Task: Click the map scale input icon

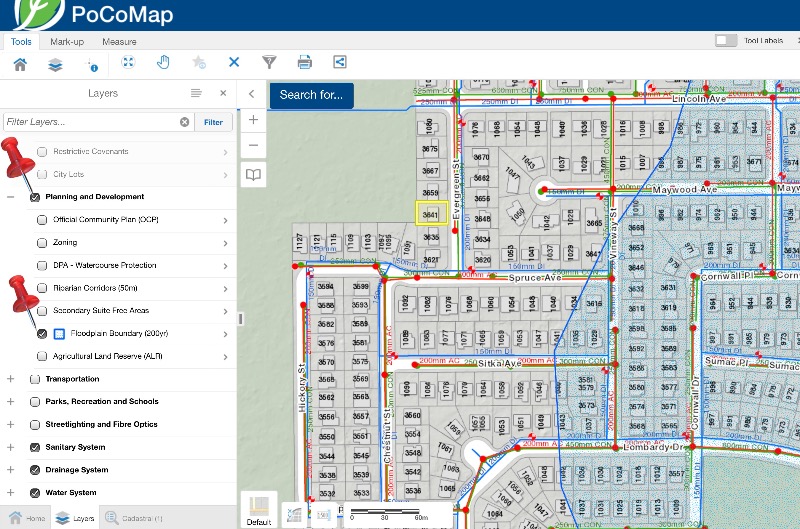Action: [x=323, y=515]
